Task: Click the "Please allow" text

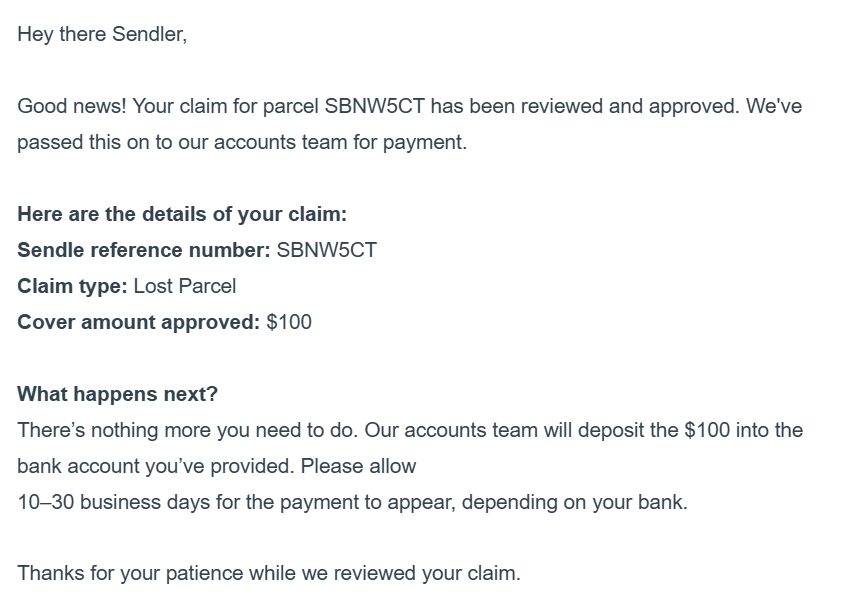Action: 359,466
